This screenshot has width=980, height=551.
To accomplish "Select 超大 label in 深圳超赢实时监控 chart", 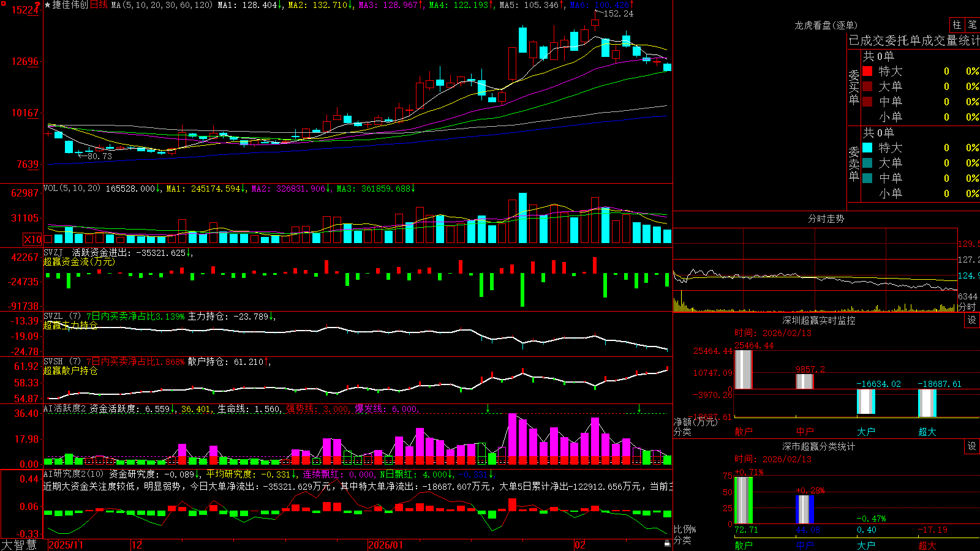I will coord(927,432).
